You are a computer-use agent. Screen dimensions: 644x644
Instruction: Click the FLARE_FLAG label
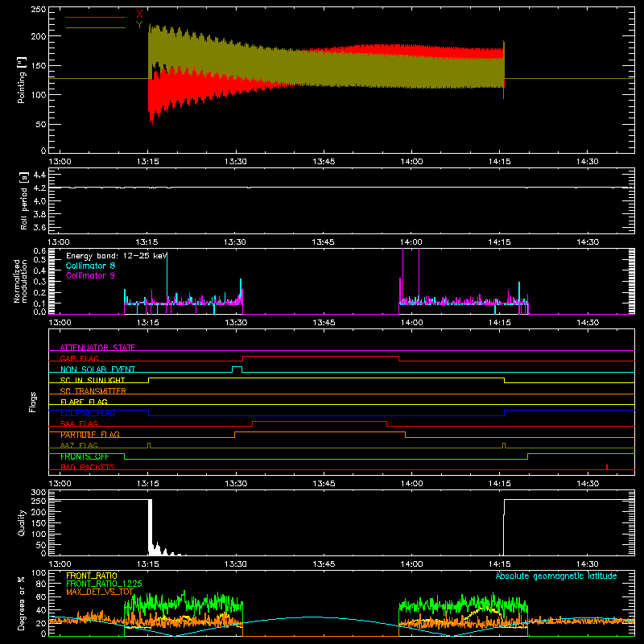[x=84, y=402]
